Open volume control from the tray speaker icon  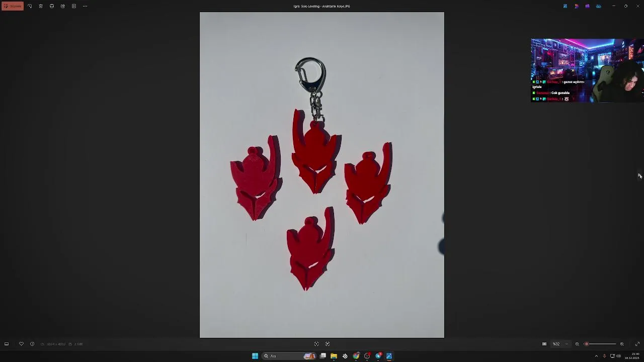coord(618,356)
